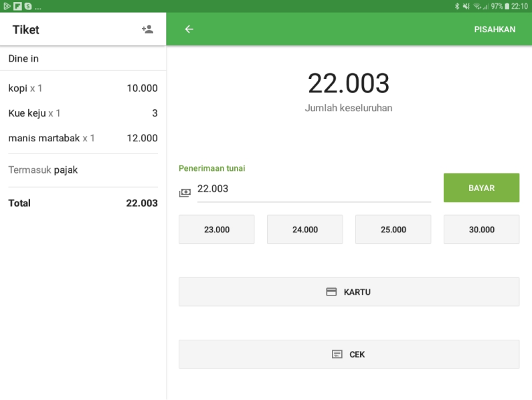Tap the add customer icon
Viewport: 532px width, 400px height.
pos(147,29)
